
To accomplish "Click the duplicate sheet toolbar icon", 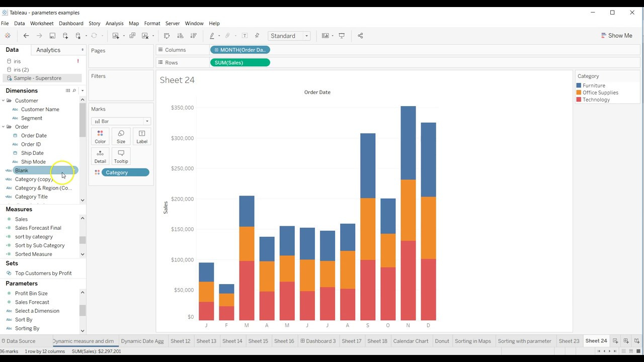I will coord(132,36).
